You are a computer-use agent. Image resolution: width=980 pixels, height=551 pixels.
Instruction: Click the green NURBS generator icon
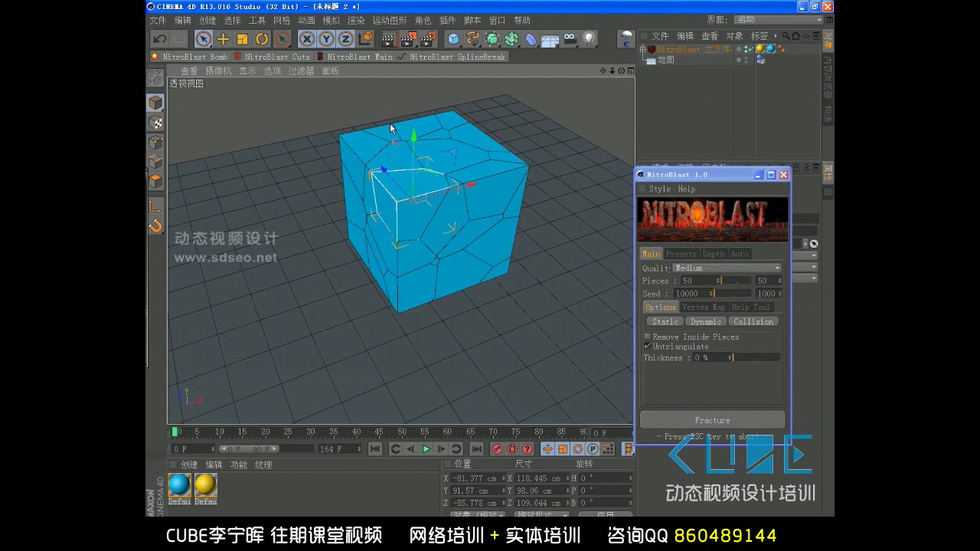[492, 39]
